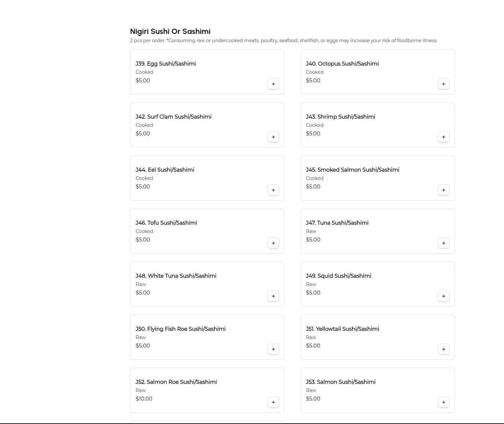Click plus button for J40 Octopus Sushi/Sashimi
The width and height of the screenshot is (504, 424).
click(443, 84)
